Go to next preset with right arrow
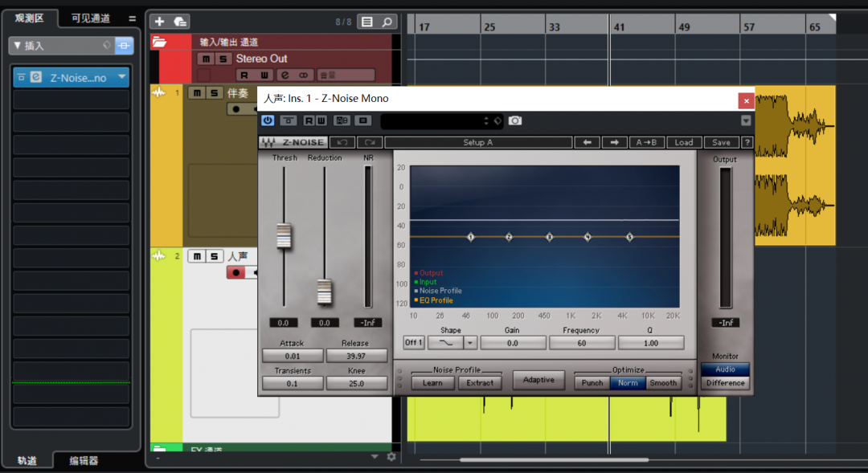Image resolution: width=868 pixels, height=473 pixels. pos(615,142)
